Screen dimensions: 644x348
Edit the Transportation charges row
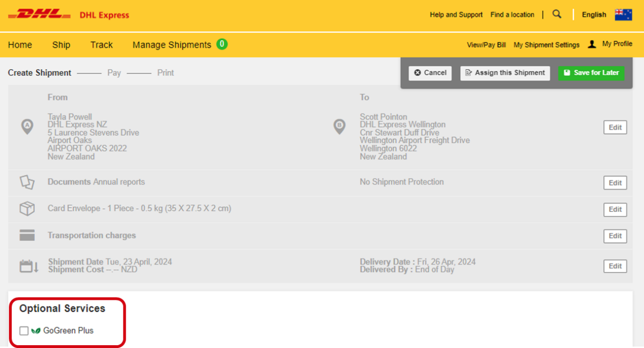pyautogui.click(x=615, y=236)
